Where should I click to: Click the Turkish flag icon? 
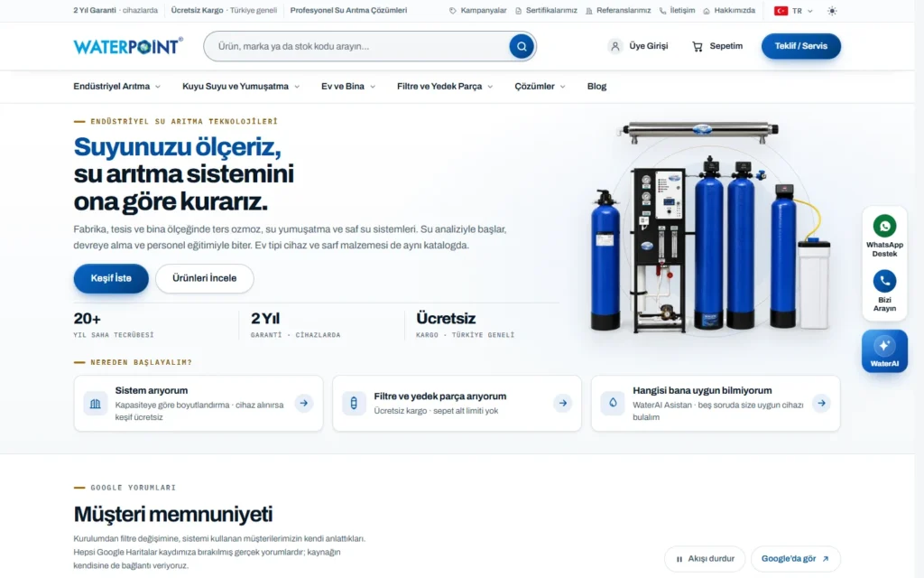coord(781,11)
